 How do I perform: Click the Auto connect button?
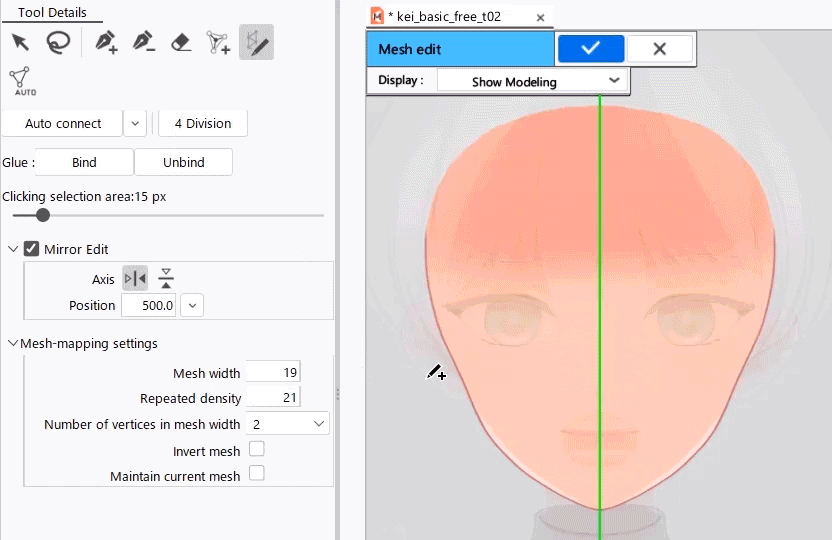pos(63,124)
